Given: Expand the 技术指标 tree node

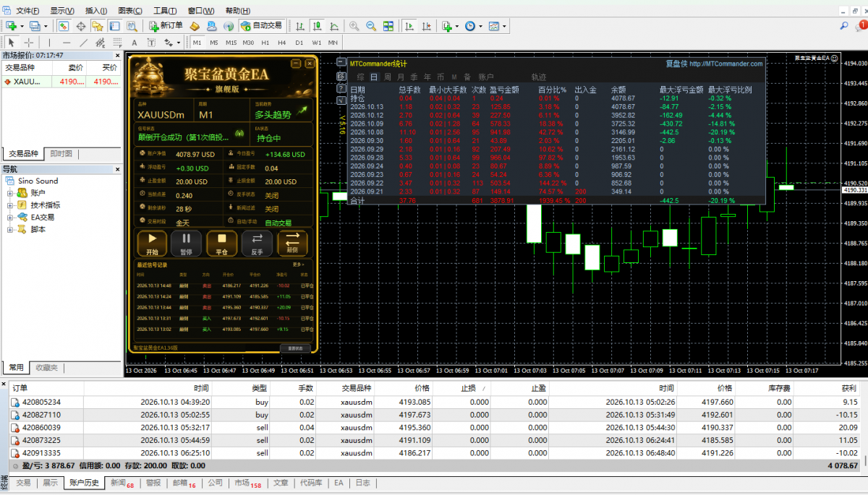Looking at the screenshot, I should click(x=11, y=205).
